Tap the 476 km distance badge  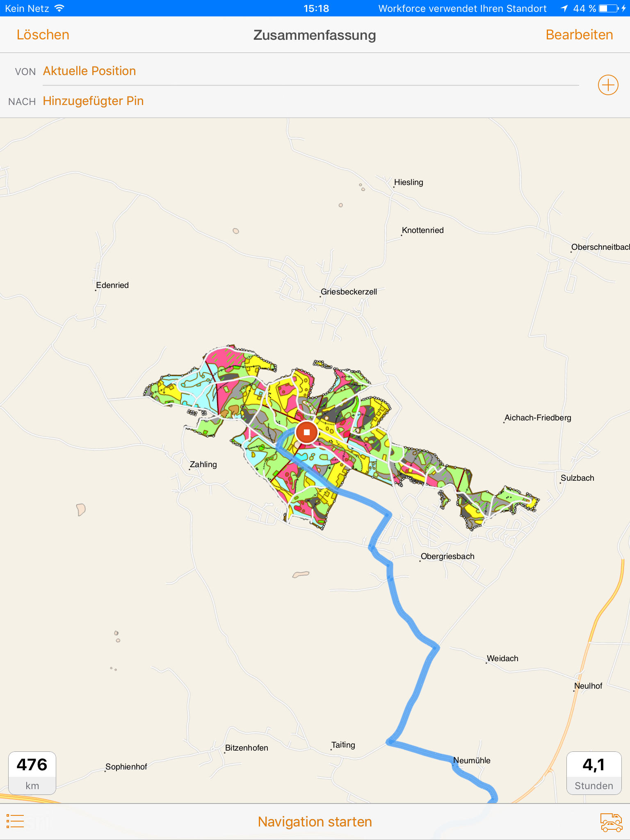pos(32,773)
